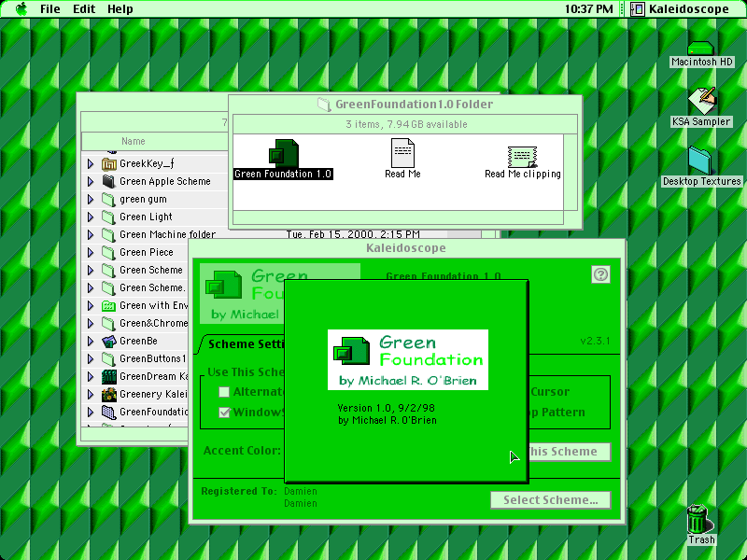Image resolution: width=747 pixels, height=560 pixels.
Task: Click the Green with Env folder icon
Action: [x=109, y=306]
